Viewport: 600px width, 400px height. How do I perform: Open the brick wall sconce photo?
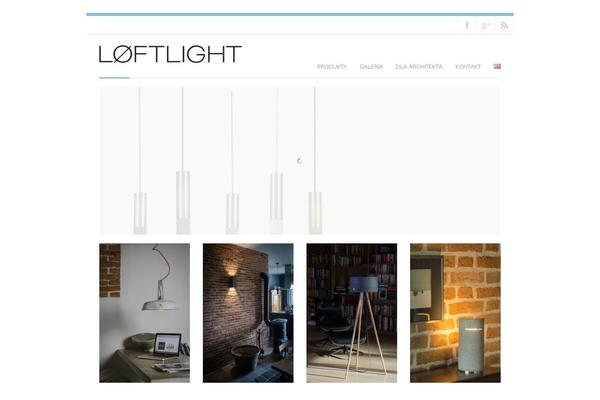(x=248, y=313)
